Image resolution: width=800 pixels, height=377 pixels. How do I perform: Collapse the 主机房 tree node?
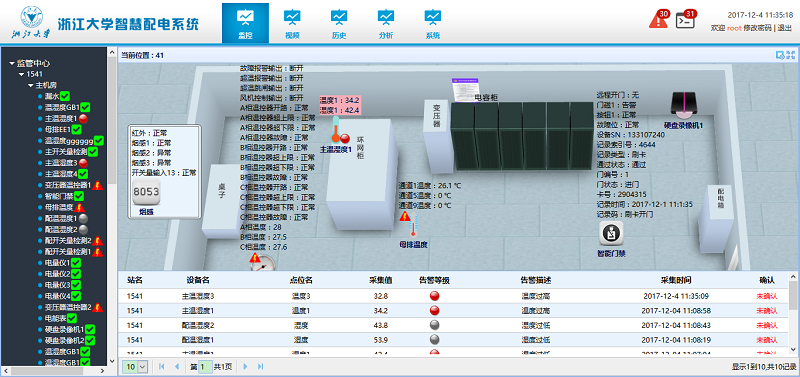tap(31, 85)
